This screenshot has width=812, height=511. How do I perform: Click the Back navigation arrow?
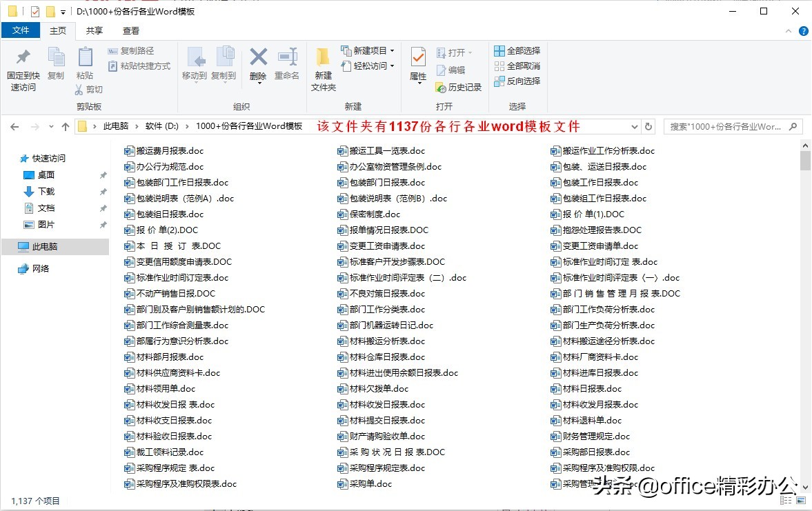pos(14,127)
